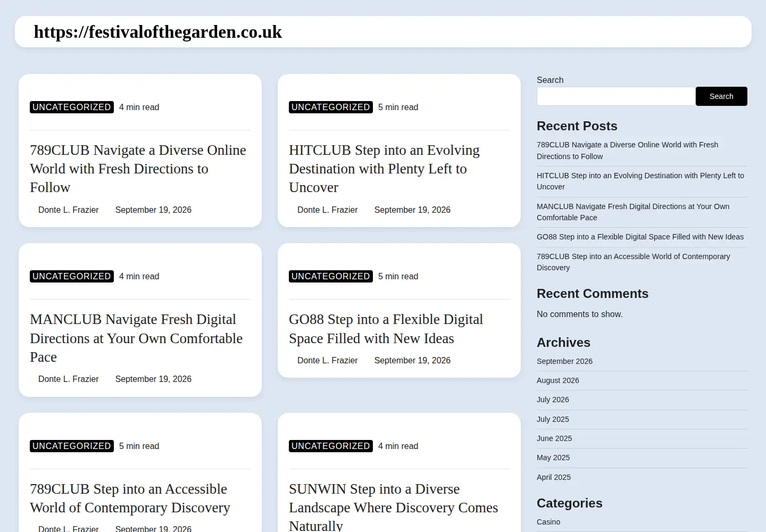The image size is (766, 532).
Task: Open recent post 'MANCLUB Navigate Fresh Digital Directions' in sidebar
Action: [x=633, y=212]
